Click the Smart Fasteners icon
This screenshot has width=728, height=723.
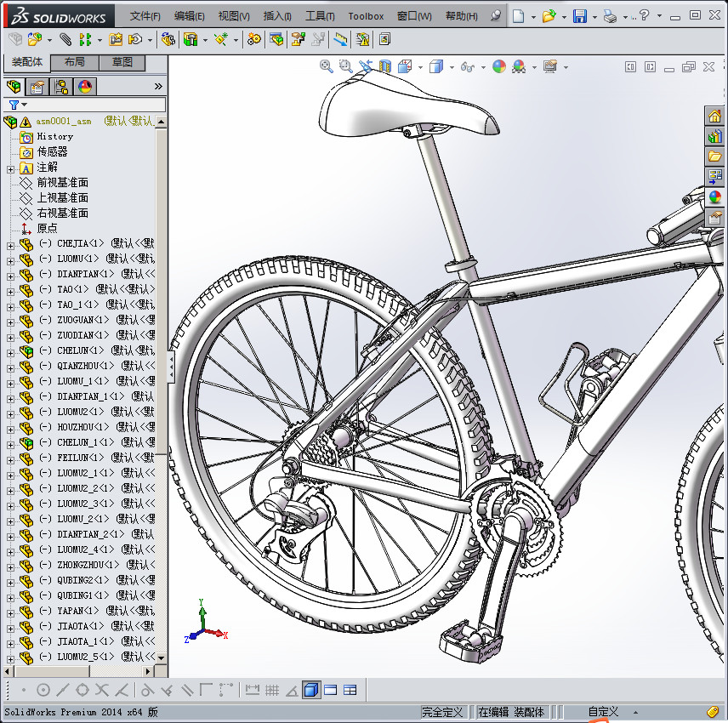pos(116,39)
